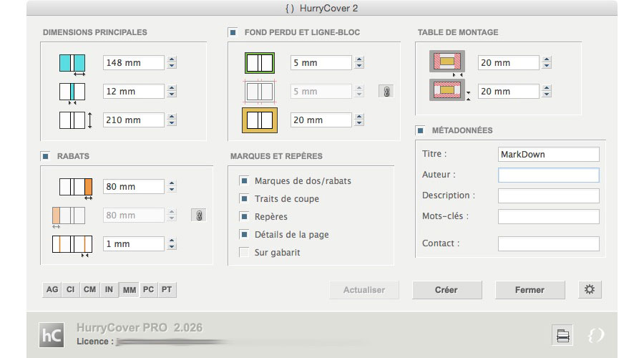
Task: Click the 20 mm slug field
Action: [321, 120]
